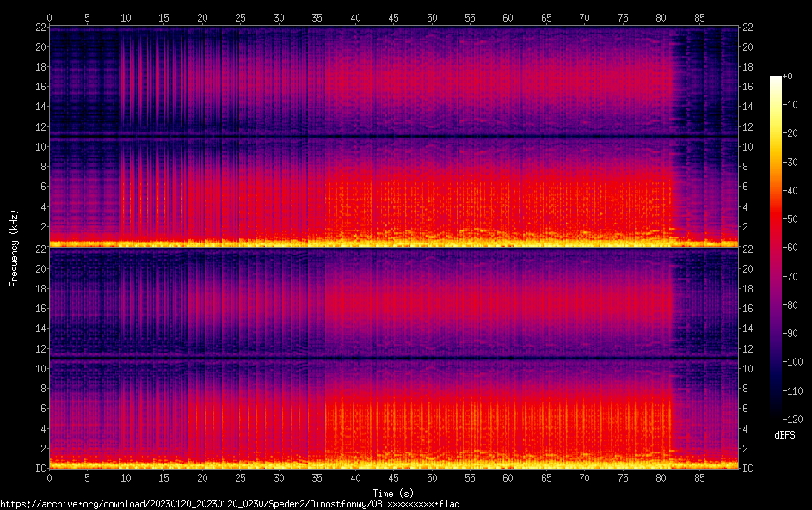Image resolution: width=812 pixels, height=510 pixels.
Task: Click the DC label at the bottom-left corner
Action: coord(38,468)
